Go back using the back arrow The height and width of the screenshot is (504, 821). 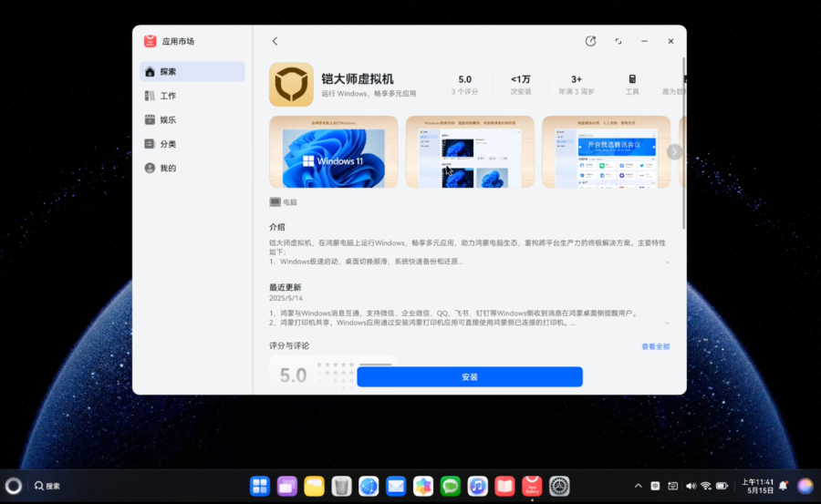[275, 41]
